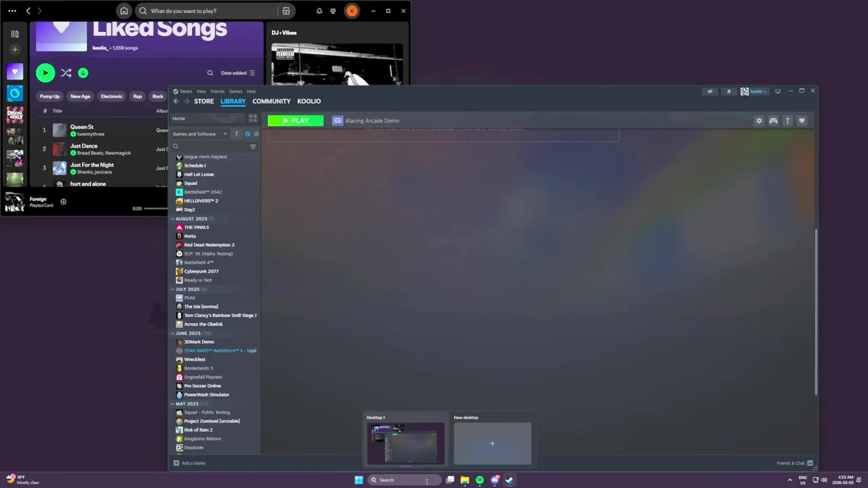Screen dimensions: 868x488
Task: Filter Liked Songs by Electronic
Action: pyautogui.click(x=112, y=96)
